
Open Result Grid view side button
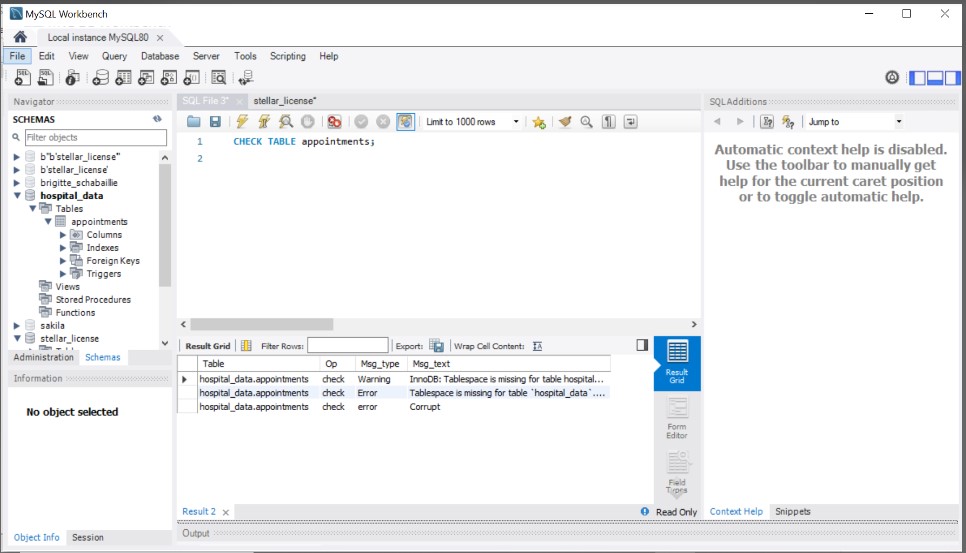(677, 362)
